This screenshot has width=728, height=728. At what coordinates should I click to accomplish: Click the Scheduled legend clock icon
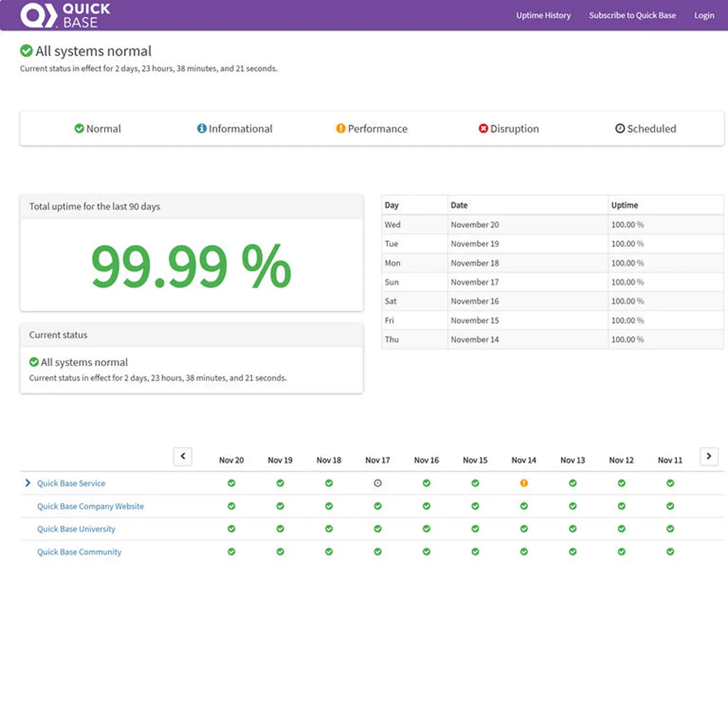619,129
